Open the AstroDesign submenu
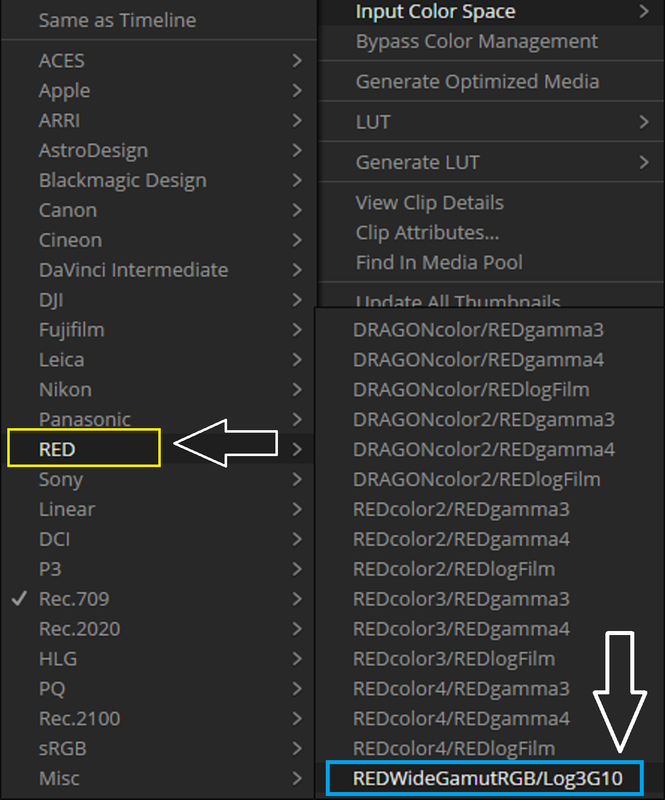Viewport: 665px width, 800px height. pyautogui.click(x=158, y=151)
